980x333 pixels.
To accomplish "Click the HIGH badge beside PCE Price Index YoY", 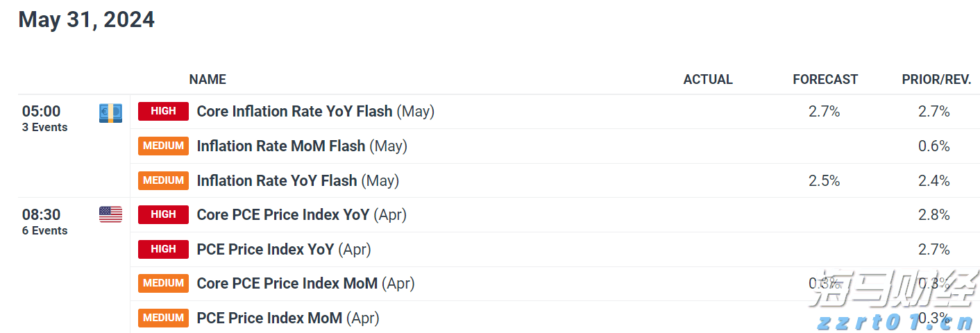I will pos(163,249).
